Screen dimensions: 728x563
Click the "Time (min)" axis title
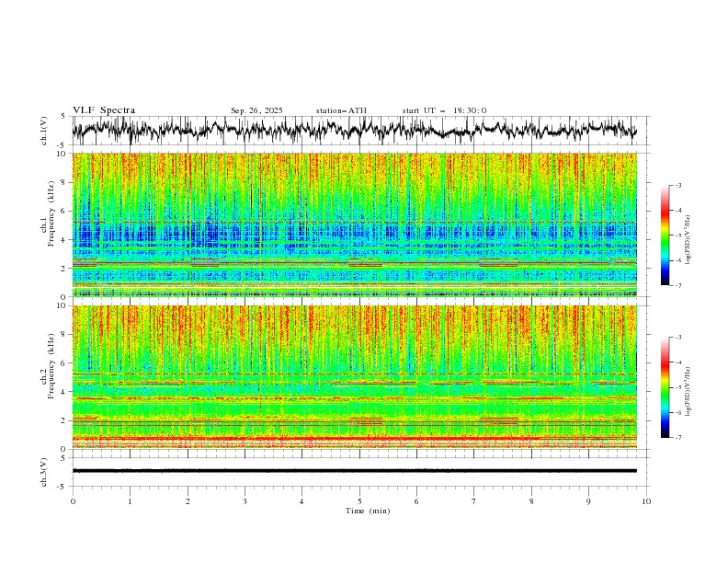[368, 511]
